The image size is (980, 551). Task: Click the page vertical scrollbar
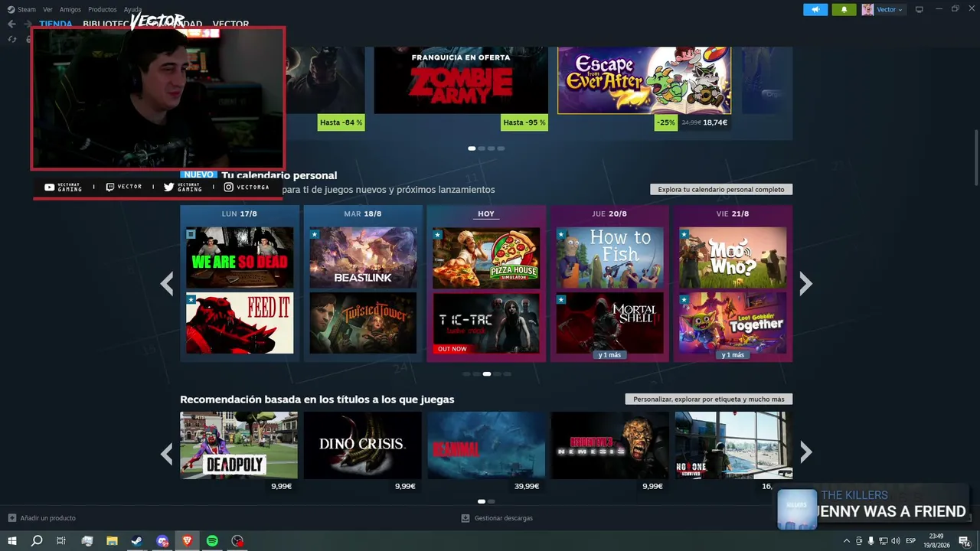[x=976, y=157]
